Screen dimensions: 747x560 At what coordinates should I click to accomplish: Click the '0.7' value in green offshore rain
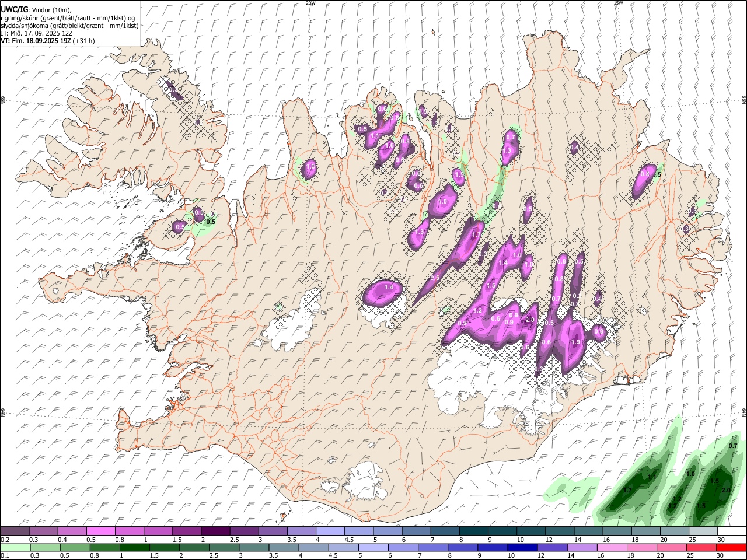[734, 446]
